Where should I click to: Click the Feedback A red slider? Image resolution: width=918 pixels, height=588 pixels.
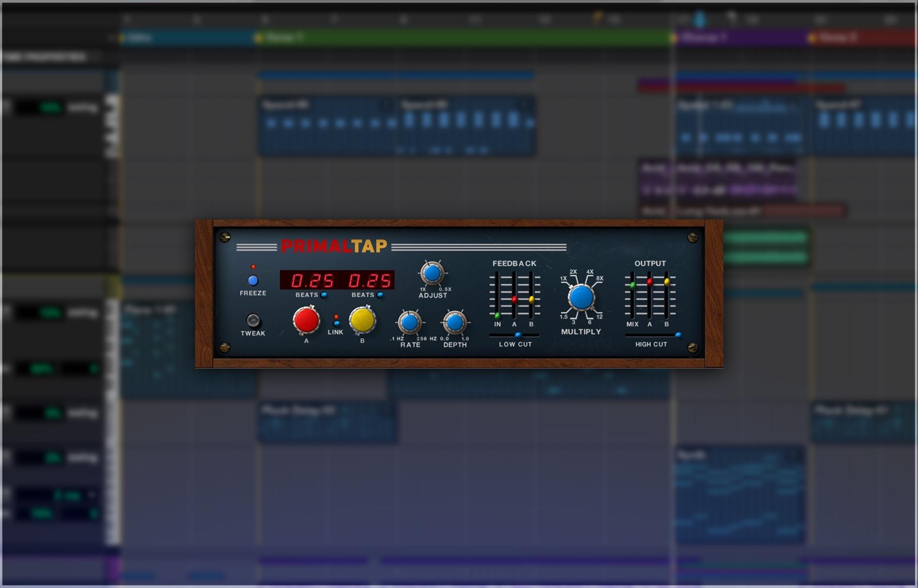(514, 300)
